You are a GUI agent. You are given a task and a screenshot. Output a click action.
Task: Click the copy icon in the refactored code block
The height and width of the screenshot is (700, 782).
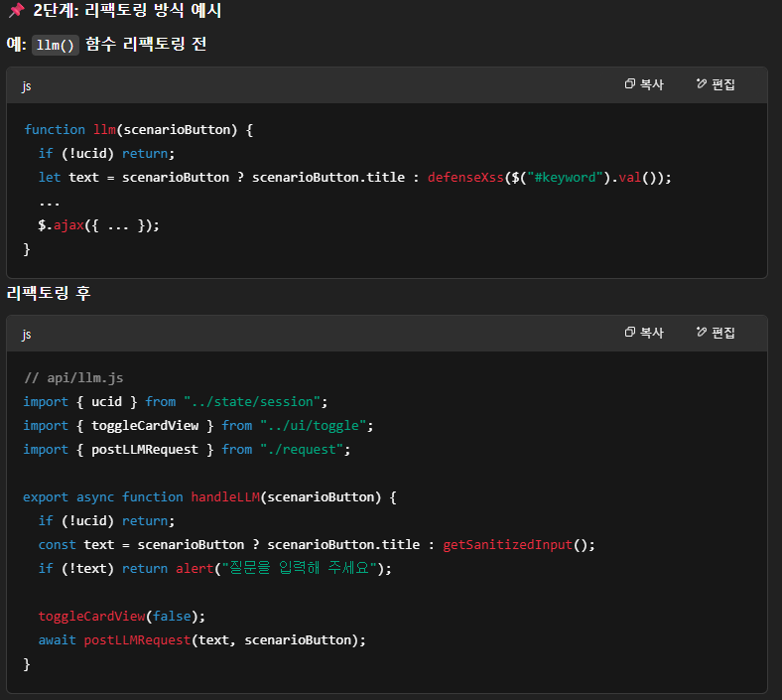630,334
